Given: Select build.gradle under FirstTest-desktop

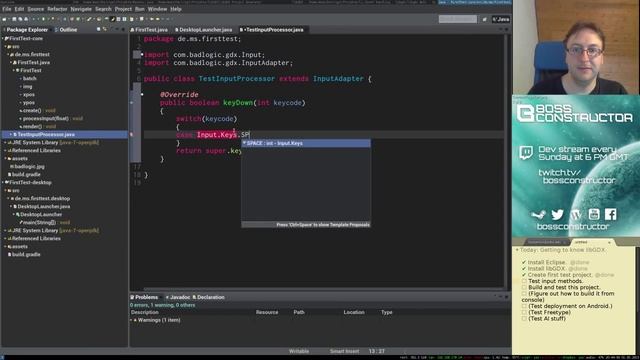Looking at the screenshot, I should 24,254.
